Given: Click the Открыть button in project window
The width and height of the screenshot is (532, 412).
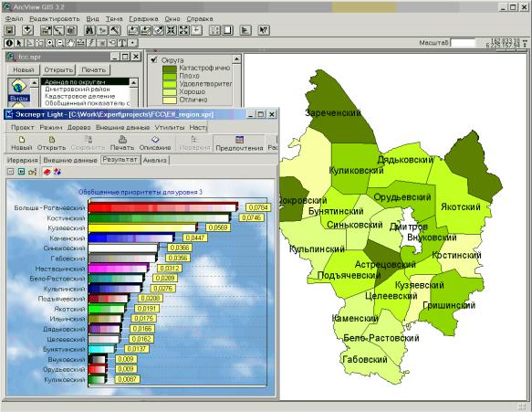Looking at the screenshot, I should click(58, 70).
